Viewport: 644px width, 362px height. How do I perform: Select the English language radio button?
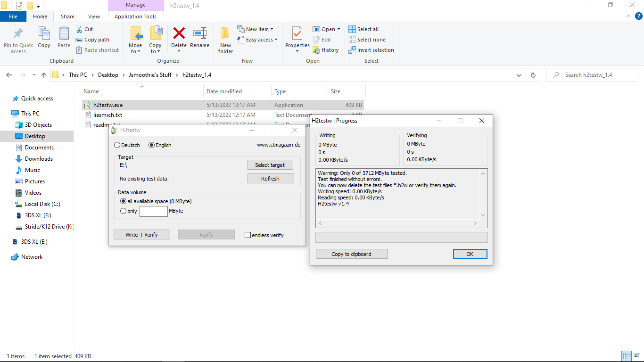click(x=151, y=145)
